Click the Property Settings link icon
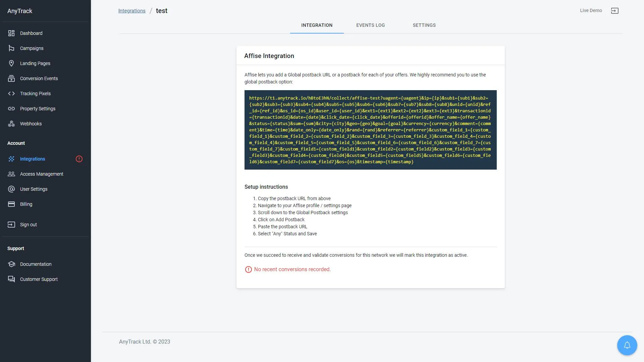The width and height of the screenshot is (644, 362). coord(11,109)
